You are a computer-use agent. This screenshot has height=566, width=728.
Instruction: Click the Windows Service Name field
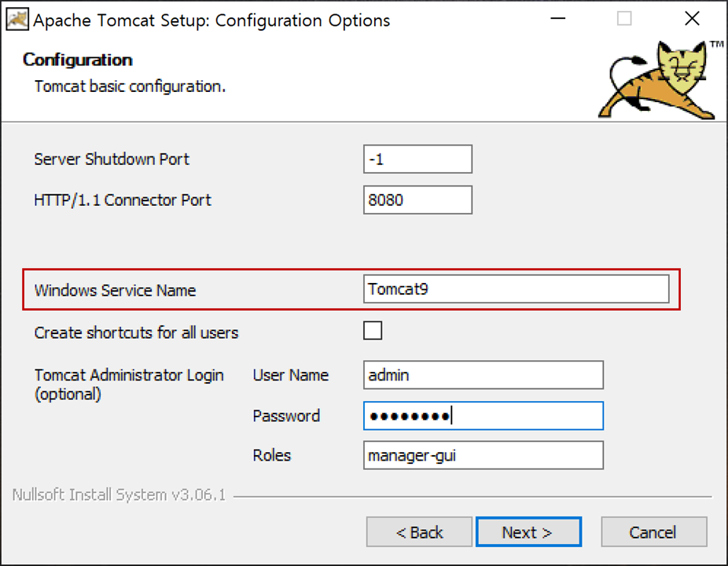click(516, 289)
